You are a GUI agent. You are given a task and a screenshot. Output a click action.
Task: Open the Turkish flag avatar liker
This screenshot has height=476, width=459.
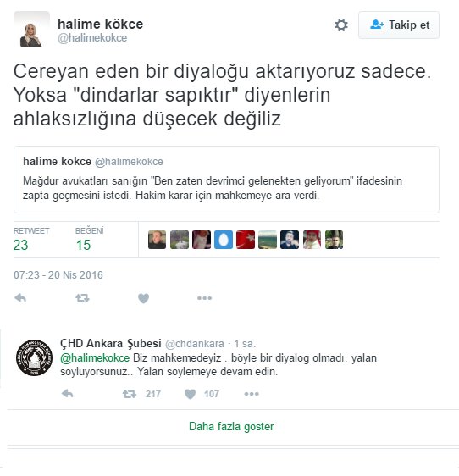[246, 240]
